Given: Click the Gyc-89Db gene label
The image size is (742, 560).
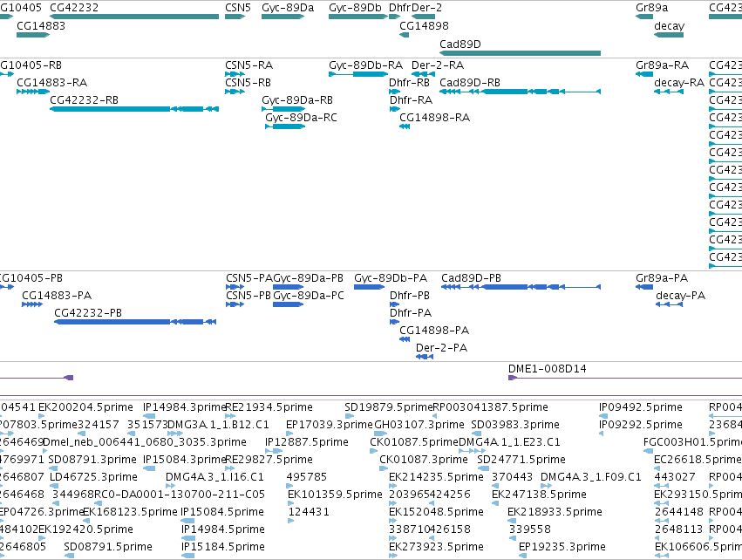Looking at the screenshot, I should coord(355,8).
